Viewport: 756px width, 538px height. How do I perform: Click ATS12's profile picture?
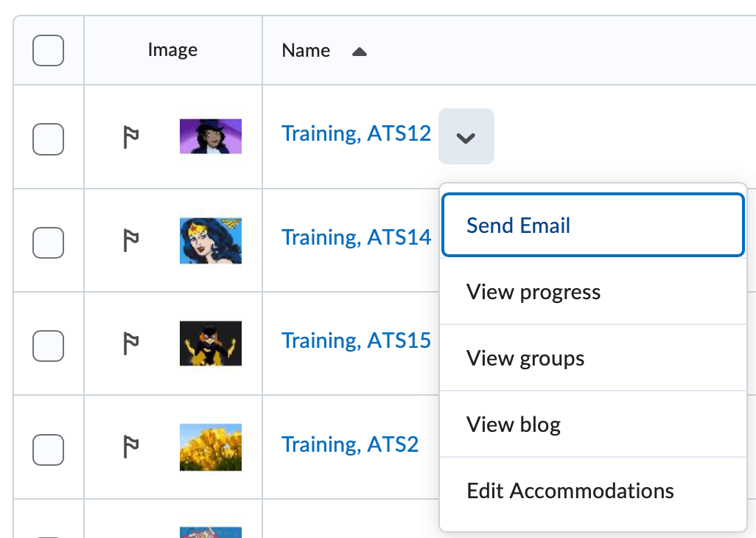(x=210, y=136)
